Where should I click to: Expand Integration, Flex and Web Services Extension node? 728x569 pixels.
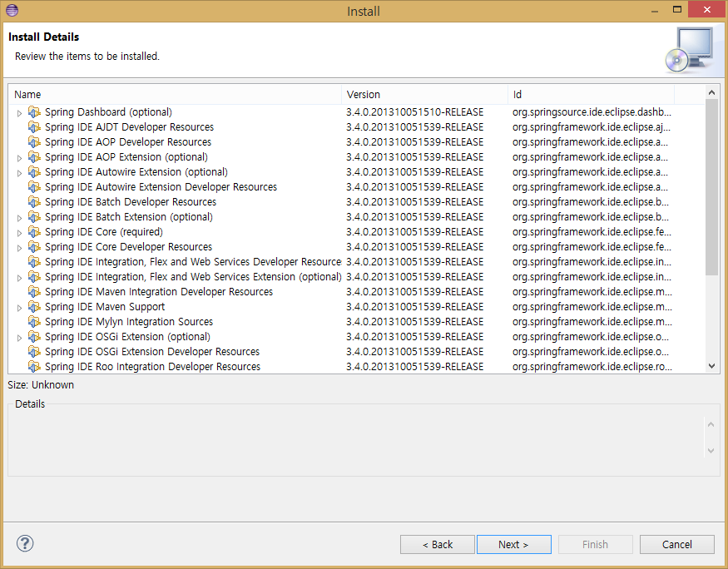[19, 278]
